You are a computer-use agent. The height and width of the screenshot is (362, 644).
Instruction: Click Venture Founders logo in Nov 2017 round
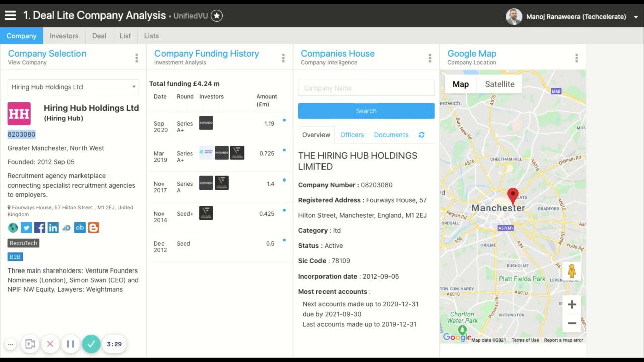222,183
